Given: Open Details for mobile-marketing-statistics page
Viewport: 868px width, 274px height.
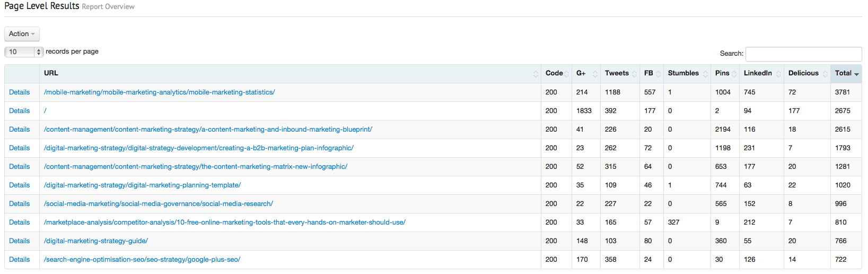Looking at the screenshot, I should [x=20, y=92].
